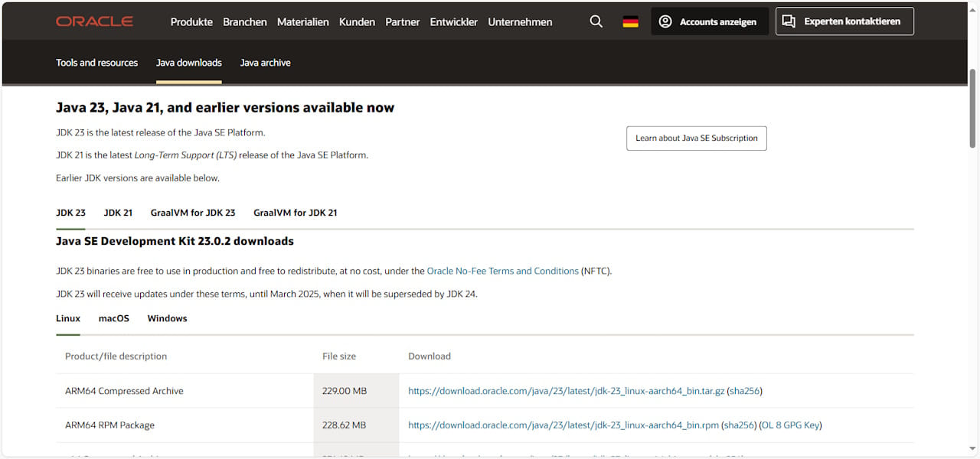Viewport: 980px width, 459px height.
Task: Expand the Produkte menu
Action: point(191,22)
